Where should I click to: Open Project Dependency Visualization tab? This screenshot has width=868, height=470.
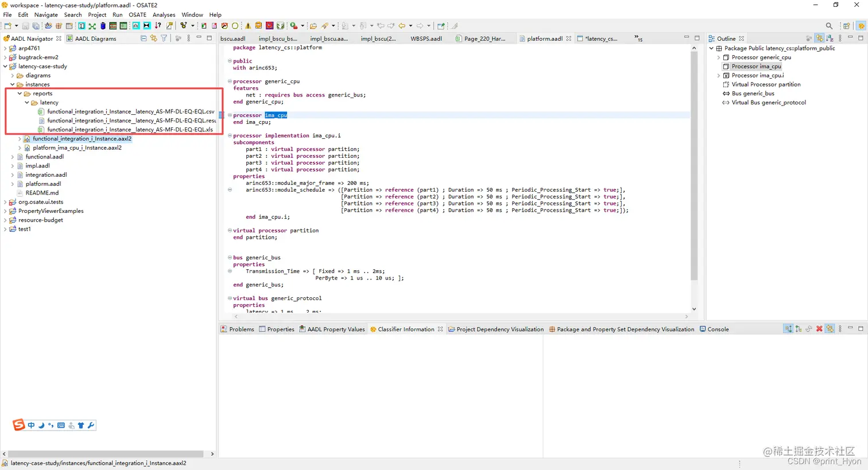(x=495, y=329)
